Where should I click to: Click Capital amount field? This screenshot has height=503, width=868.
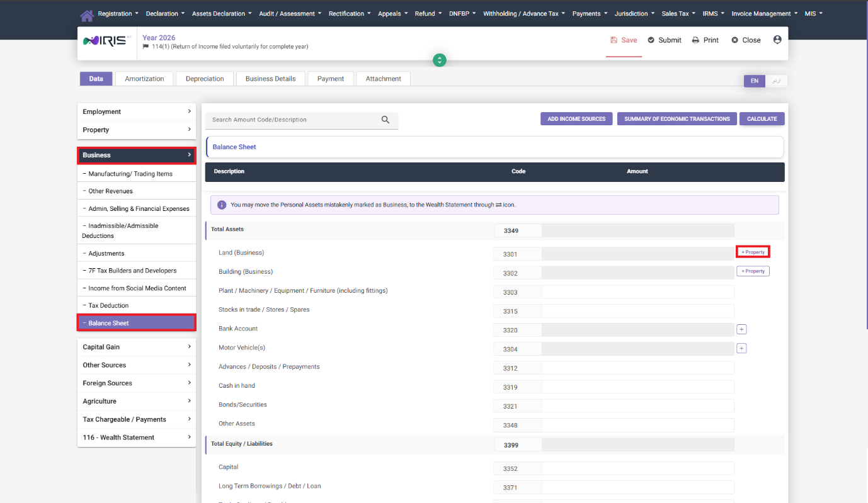tap(637, 468)
